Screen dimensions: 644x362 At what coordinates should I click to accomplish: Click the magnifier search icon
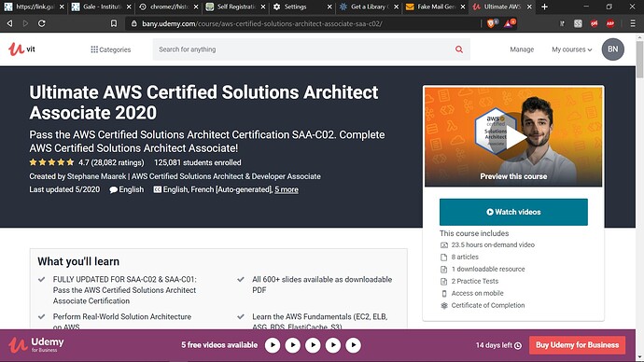click(459, 49)
